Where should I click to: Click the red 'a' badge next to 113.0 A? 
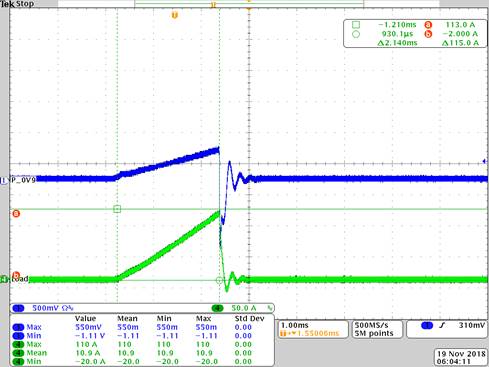pyautogui.click(x=428, y=25)
